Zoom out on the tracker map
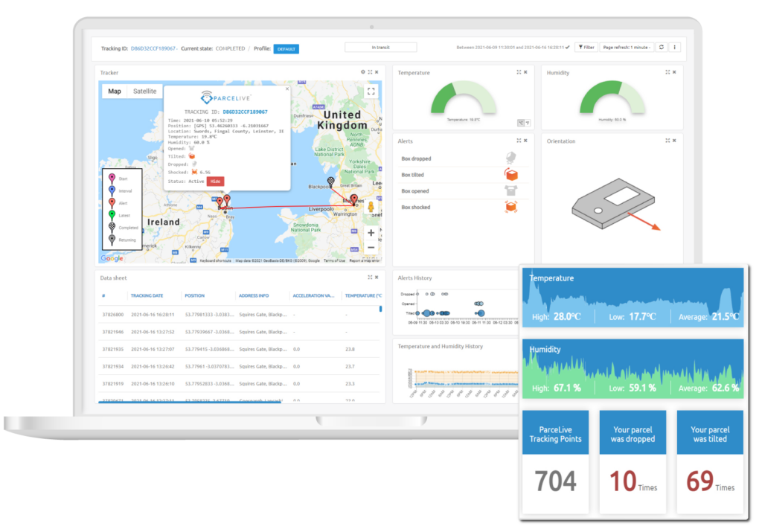 [x=371, y=248]
